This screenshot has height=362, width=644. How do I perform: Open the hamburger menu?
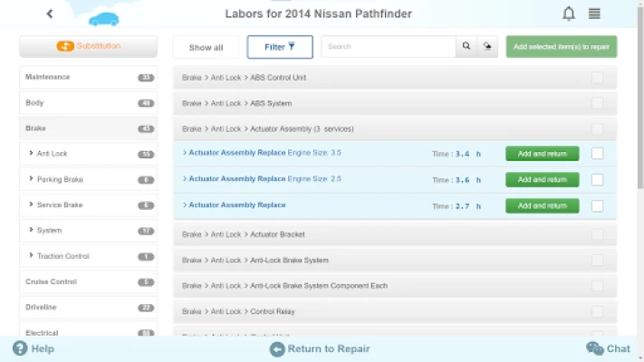tap(594, 14)
